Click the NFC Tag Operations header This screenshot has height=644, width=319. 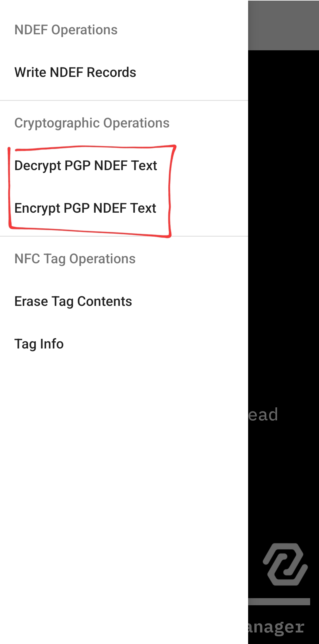[75, 259]
